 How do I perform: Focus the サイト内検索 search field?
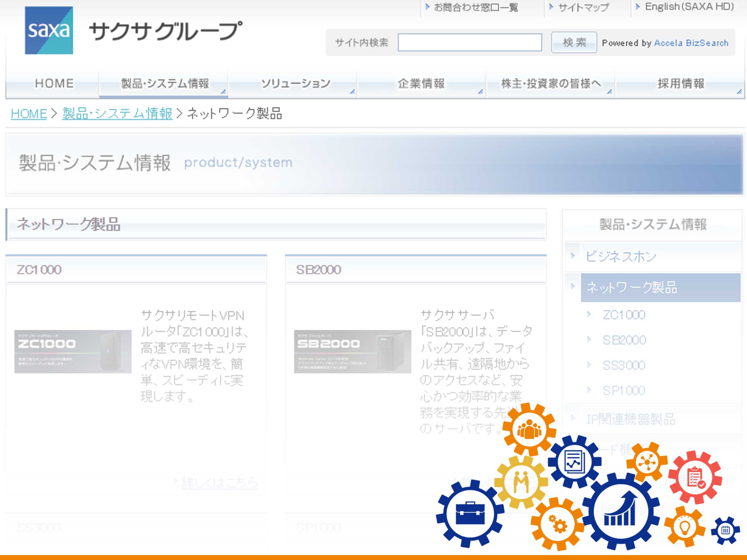[470, 42]
